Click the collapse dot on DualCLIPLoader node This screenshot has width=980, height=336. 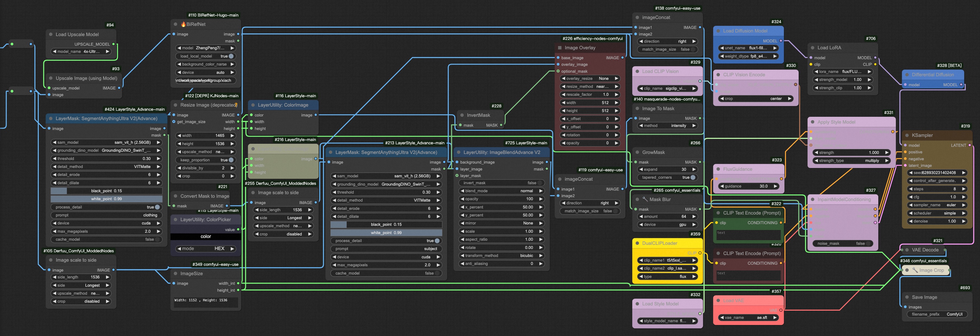[x=637, y=243]
